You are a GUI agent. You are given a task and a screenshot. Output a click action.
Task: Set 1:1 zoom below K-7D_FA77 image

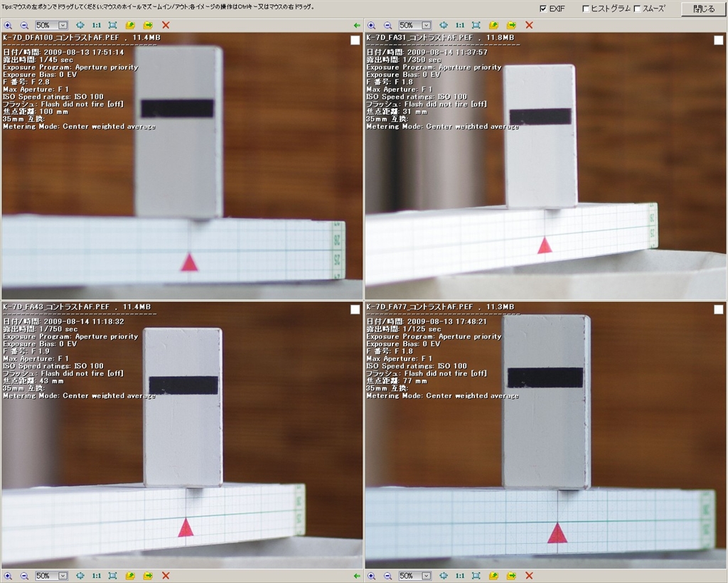click(460, 576)
